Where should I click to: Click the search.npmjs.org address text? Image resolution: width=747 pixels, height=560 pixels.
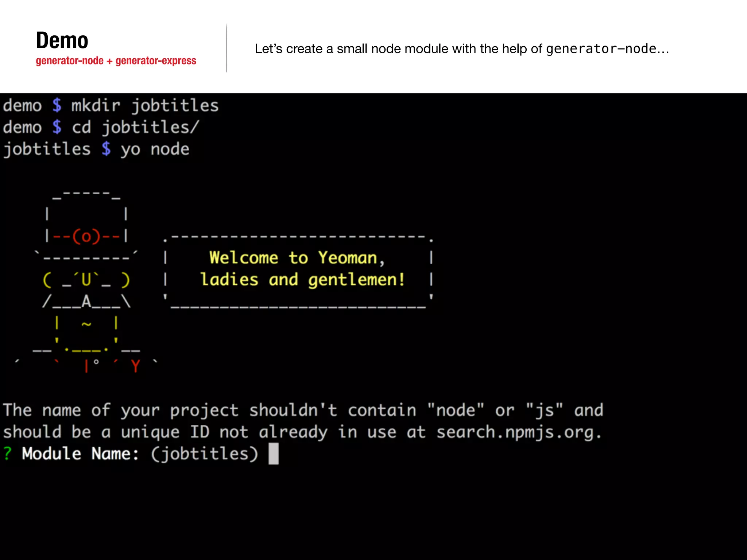[x=518, y=432]
